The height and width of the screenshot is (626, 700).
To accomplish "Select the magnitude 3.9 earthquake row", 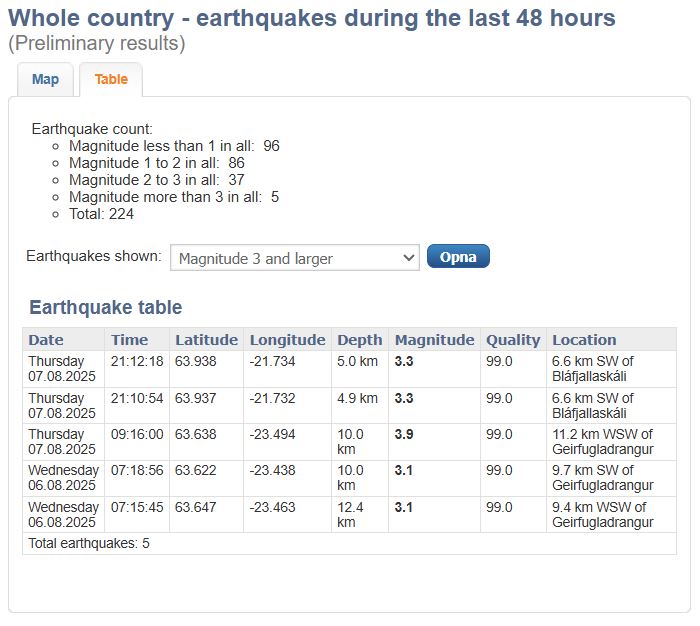I will (x=404, y=435).
